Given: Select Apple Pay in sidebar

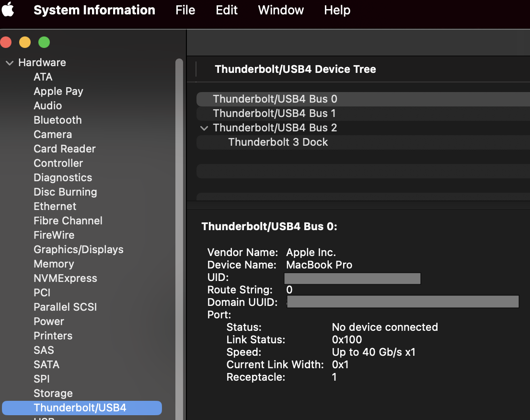Looking at the screenshot, I should click(58, 91).
